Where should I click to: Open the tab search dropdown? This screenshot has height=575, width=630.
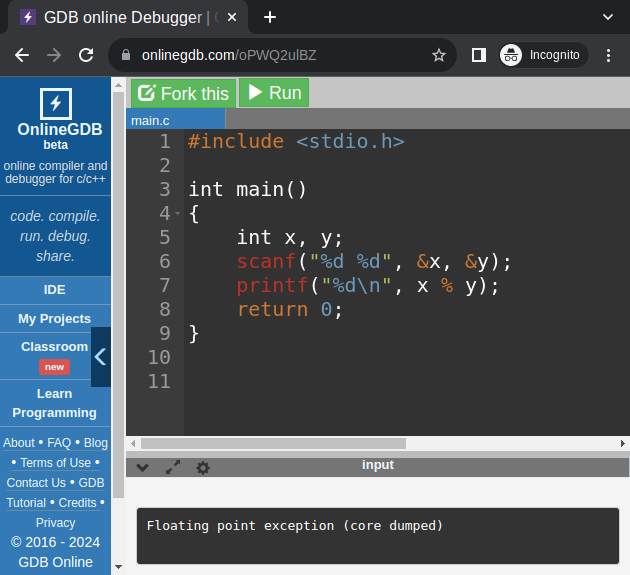pos(607,17)
